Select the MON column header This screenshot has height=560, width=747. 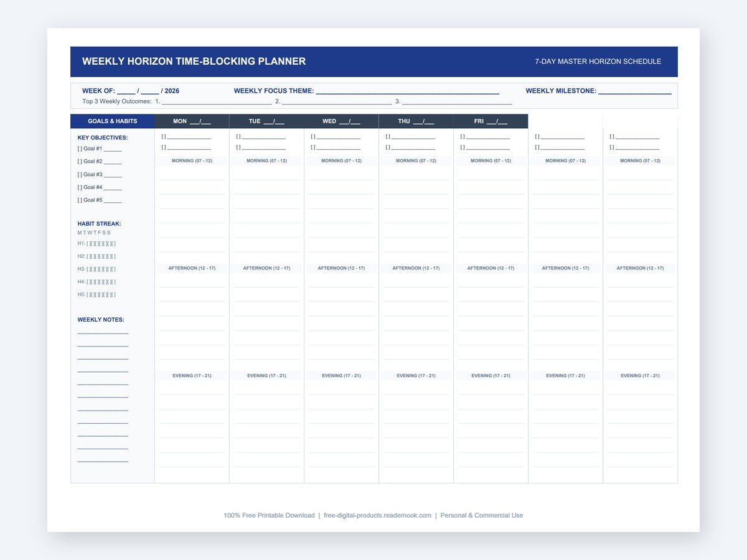coord(192,121)
